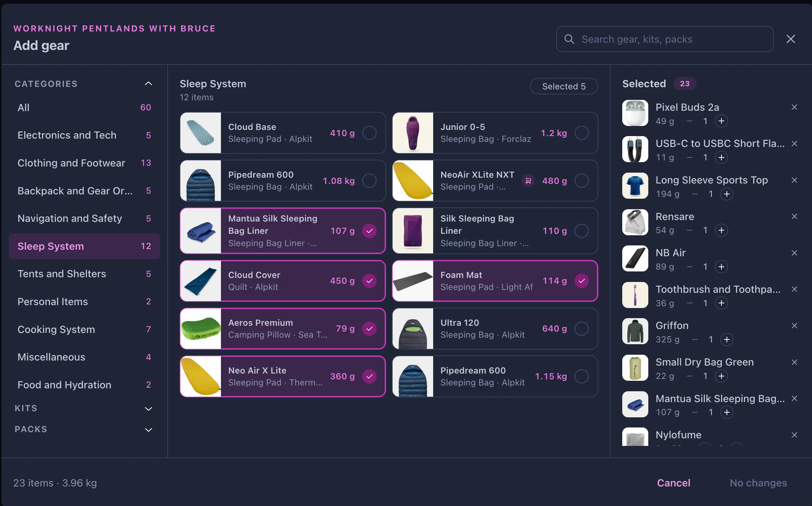Remove Rensare from selected list
Image resolution: width=812 pixels, height=506 pixels.
(794, 216)
